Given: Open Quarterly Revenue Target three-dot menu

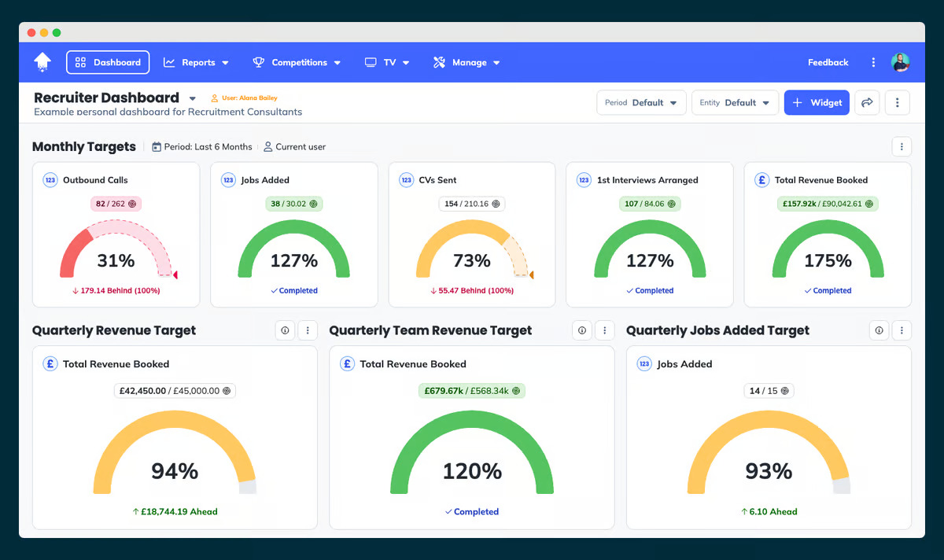Looking at the screenshot, I should pyautogui.click(x=308, y=330).
